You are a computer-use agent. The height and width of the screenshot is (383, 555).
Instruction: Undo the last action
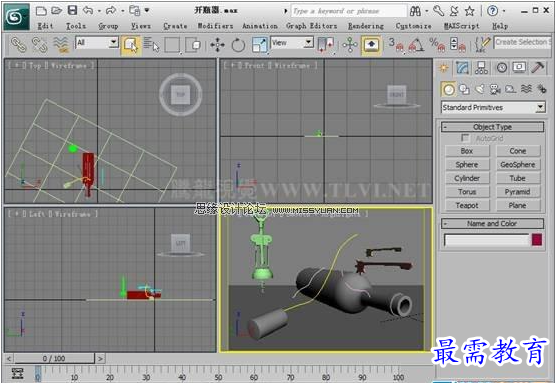click(88, 11)
